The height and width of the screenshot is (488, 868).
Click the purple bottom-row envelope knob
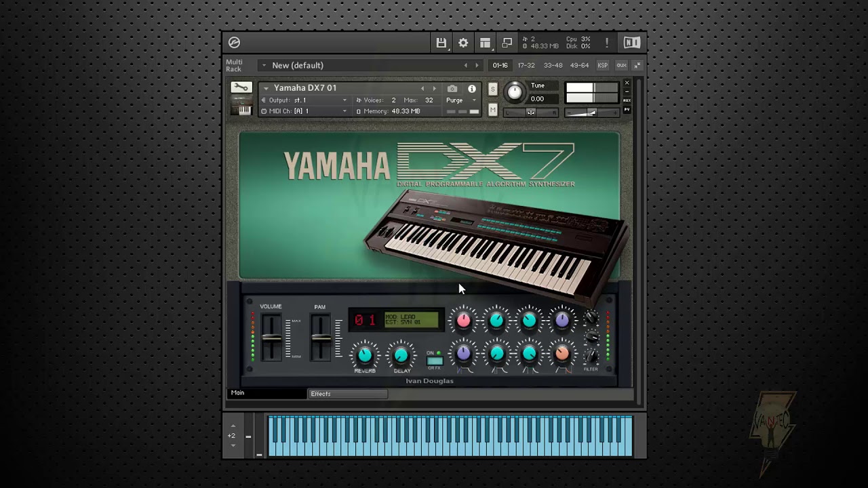464,353
